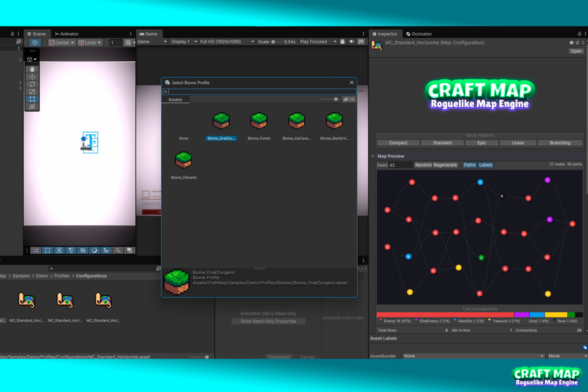Image resolution: width=588 pixels, height=392 pixels.
Task: Click the Regenerate button
Action: [445, 165]
